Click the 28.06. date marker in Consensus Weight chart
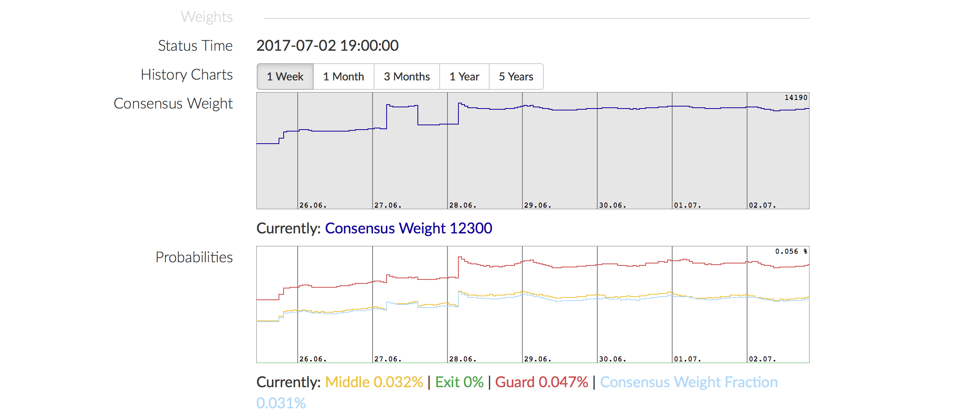 (463, 205)
